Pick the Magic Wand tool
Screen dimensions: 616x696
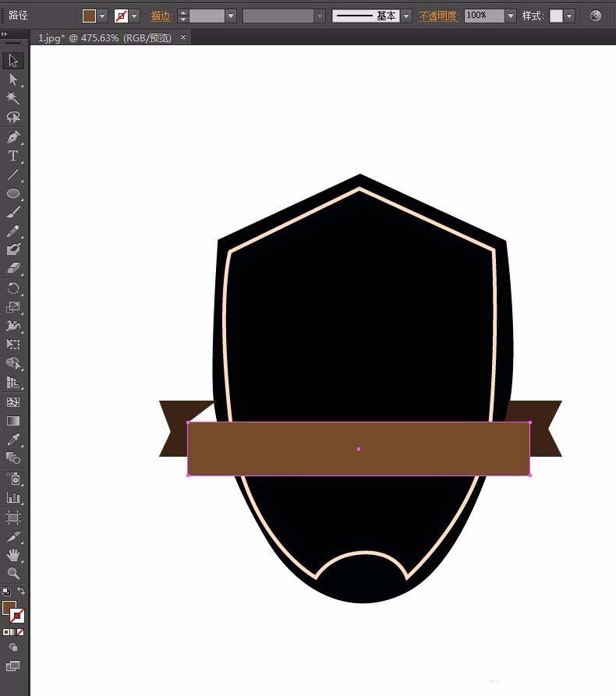tap(13, 98)
